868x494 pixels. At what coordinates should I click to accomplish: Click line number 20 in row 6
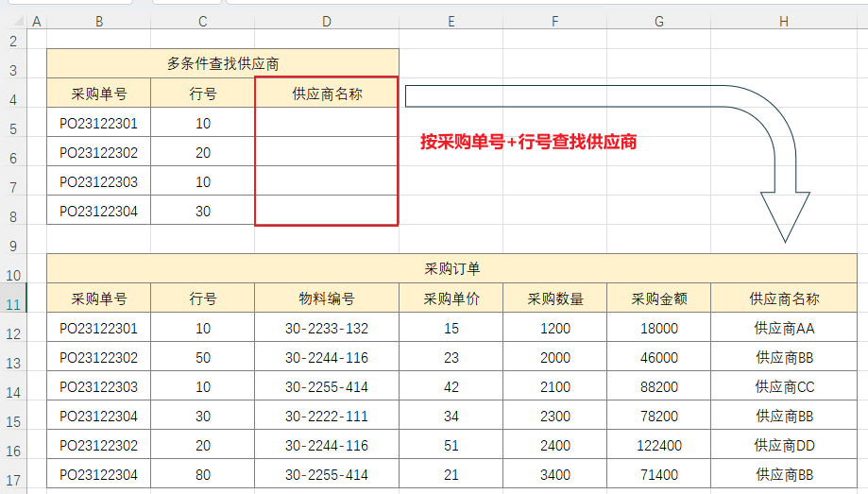click(x=203, y=152)
